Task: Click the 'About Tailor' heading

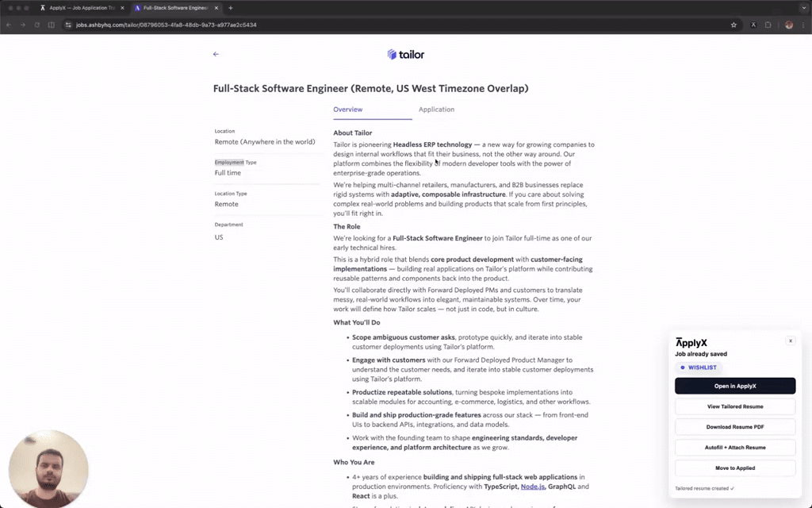Action: (x=353, y=133)
